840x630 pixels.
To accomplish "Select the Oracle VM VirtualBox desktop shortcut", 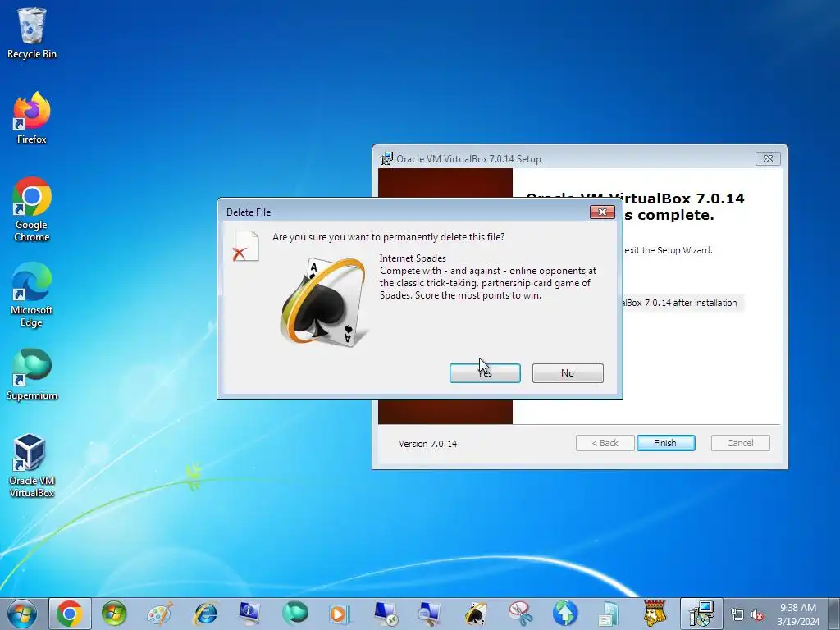I will pyautogui.click(x=32, y=466).
